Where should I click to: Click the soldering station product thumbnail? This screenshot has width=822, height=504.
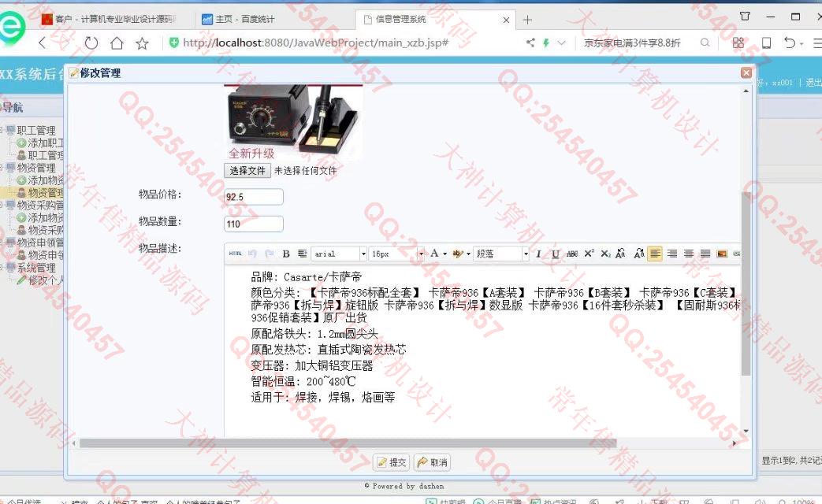click(293, 123)
